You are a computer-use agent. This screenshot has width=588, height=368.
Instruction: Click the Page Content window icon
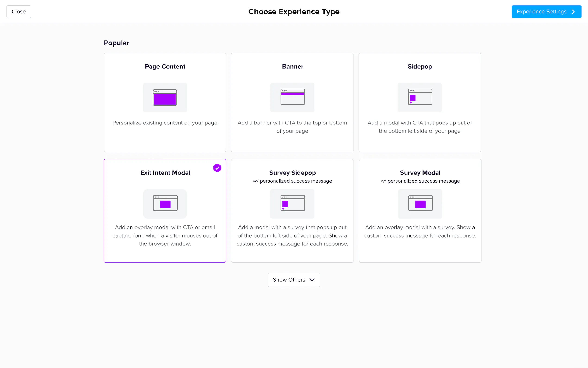click(x=165, y=98)
